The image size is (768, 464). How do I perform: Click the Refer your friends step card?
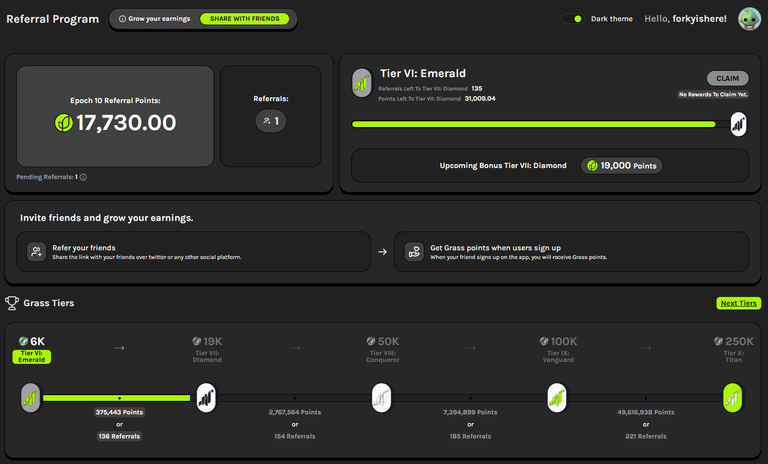pos(193,252)
